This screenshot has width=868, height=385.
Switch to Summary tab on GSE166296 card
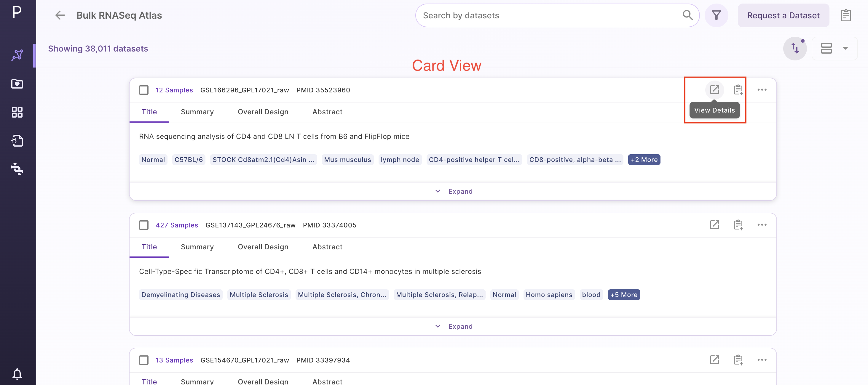pyautogui.click(x=197, y=112)
